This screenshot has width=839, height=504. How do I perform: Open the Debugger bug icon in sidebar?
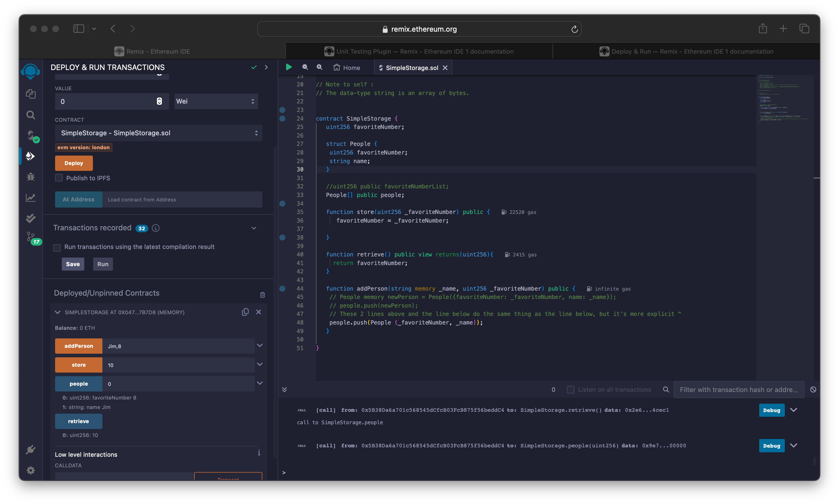coord(31,177)
